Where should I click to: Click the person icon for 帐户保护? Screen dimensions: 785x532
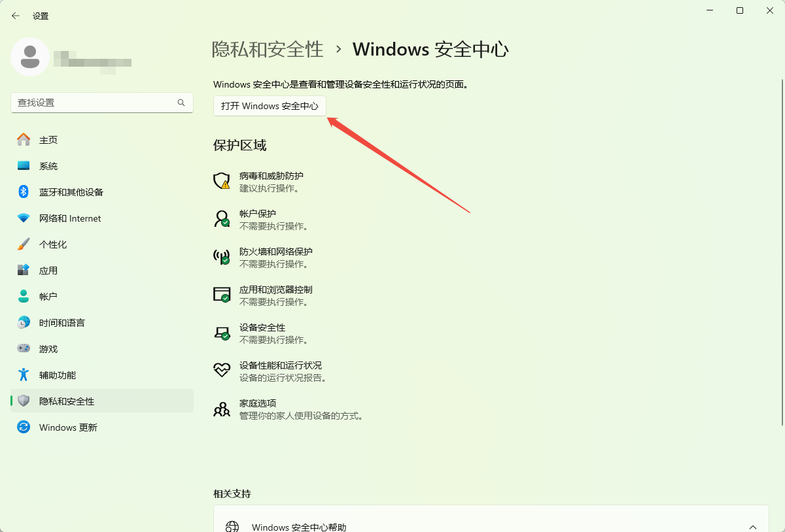222,219
